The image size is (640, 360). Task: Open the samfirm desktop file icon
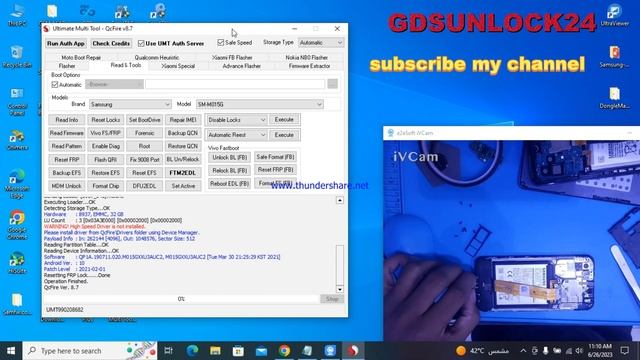pyautogui.click(x=17, y=304)
